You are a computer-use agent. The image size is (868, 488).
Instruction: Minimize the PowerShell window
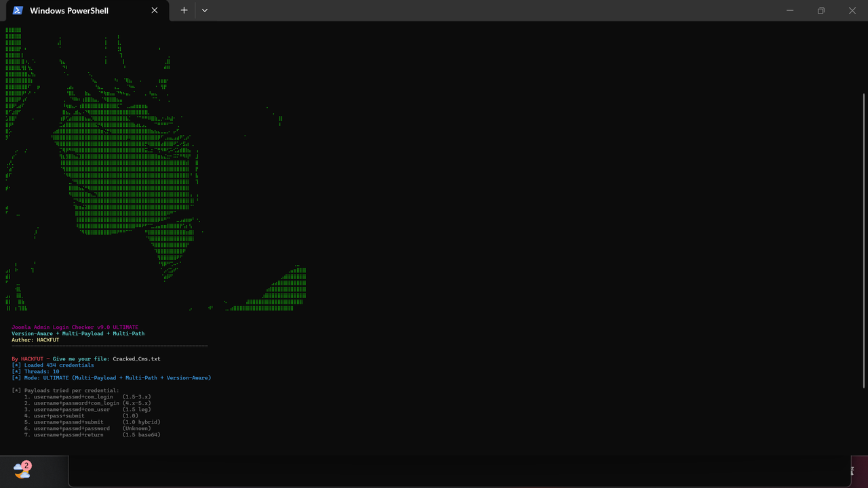click(x=790, y=11)
